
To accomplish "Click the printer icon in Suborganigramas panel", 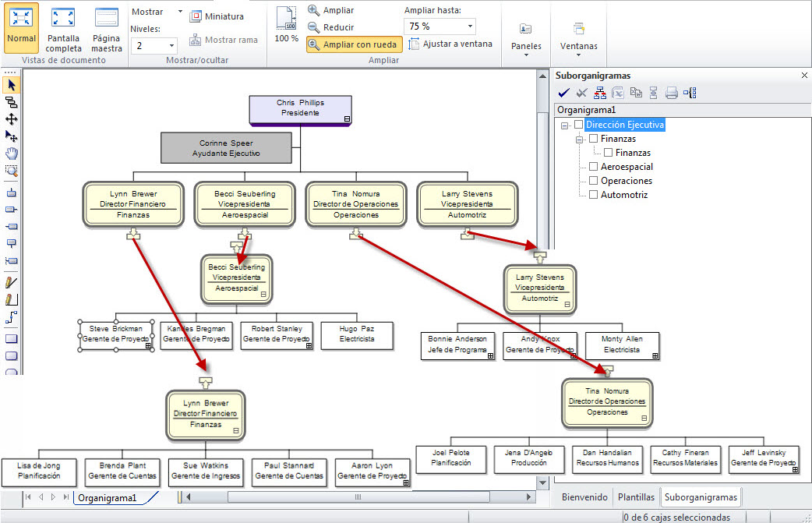I will [x=672, y=94].
